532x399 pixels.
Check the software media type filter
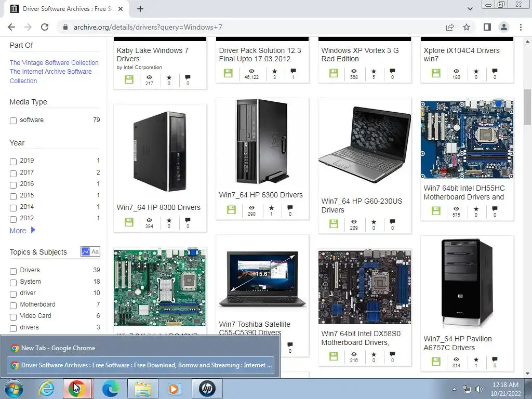tap(13, 121)
